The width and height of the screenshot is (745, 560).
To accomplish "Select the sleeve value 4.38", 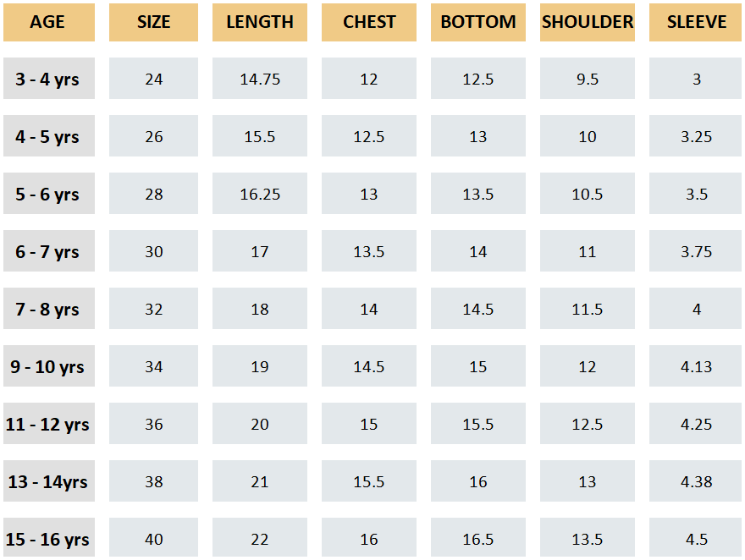I will (x=696, y=482).
